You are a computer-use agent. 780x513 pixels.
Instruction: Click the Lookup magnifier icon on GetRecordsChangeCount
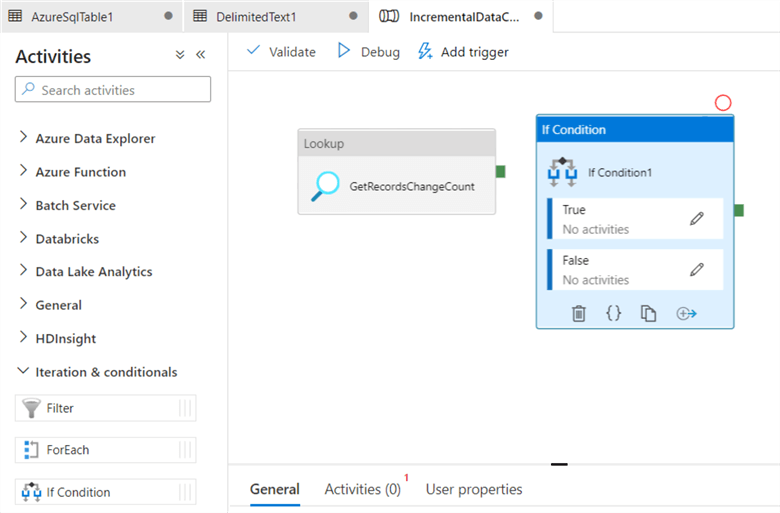325,186
